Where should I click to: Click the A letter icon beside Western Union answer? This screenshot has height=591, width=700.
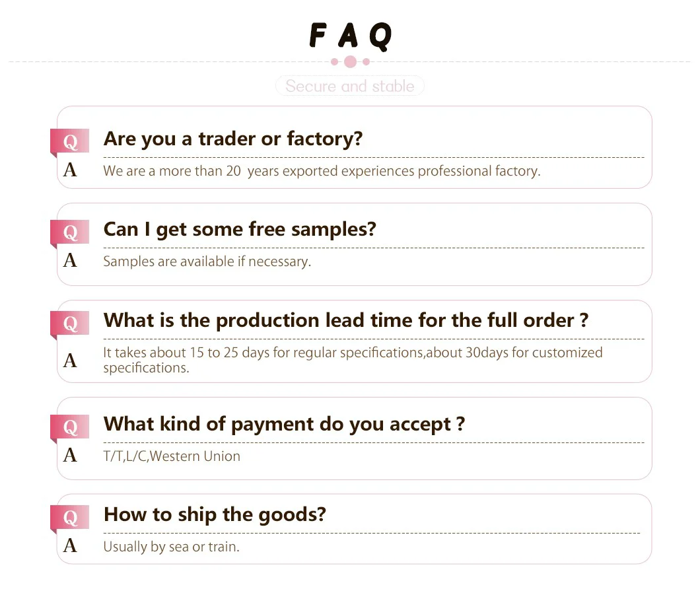(69, 456)
